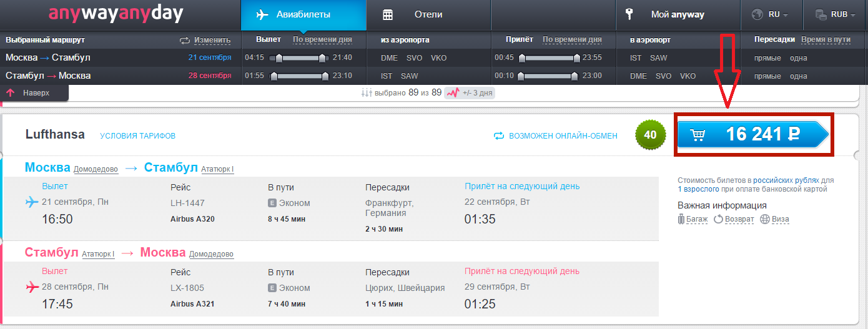The height and width of the screenshot is (329, 868).
Task: Toggle прямые filter for Москва → Стамбул
Action: [768, 58]
